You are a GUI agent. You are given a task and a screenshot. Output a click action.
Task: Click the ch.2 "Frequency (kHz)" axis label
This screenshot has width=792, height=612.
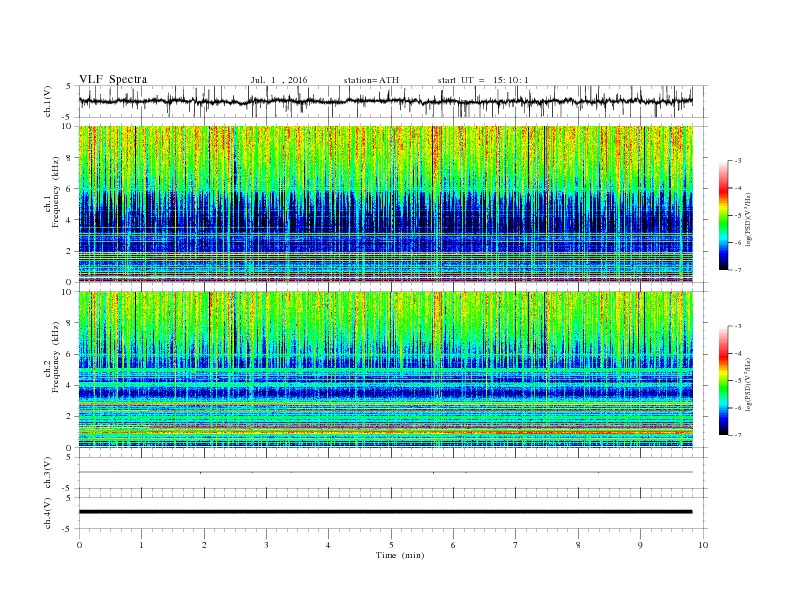click(56, 356)
